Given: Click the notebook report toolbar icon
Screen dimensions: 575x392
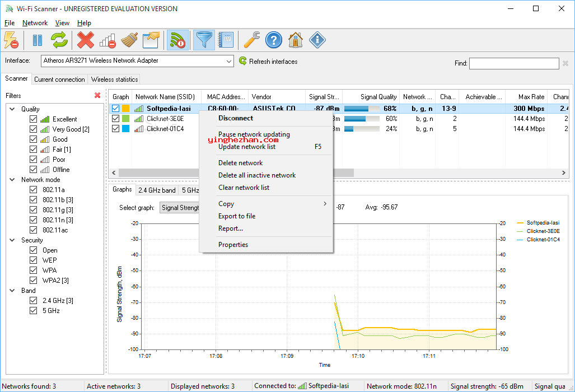Looking at the screenshot, I should (226, 40).
